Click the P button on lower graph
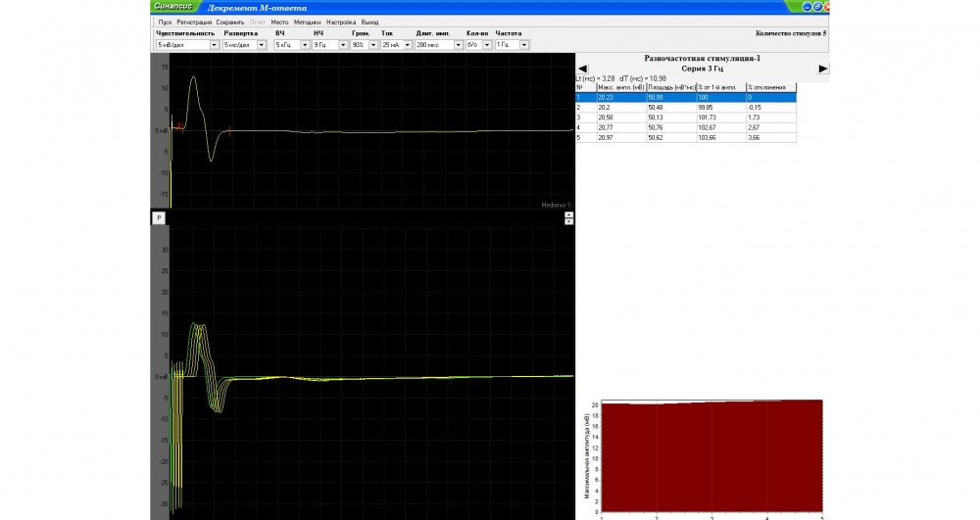980x520 pixels. tap(158, 217)
